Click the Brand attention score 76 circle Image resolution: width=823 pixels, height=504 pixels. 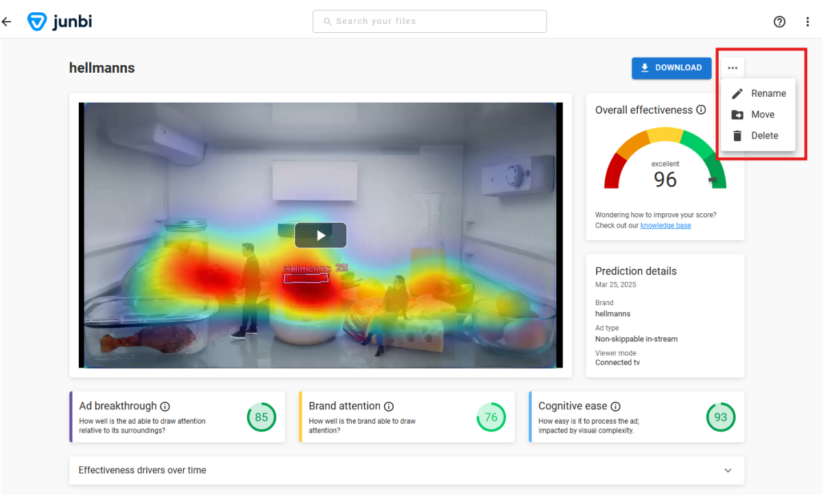click(491, 417)
